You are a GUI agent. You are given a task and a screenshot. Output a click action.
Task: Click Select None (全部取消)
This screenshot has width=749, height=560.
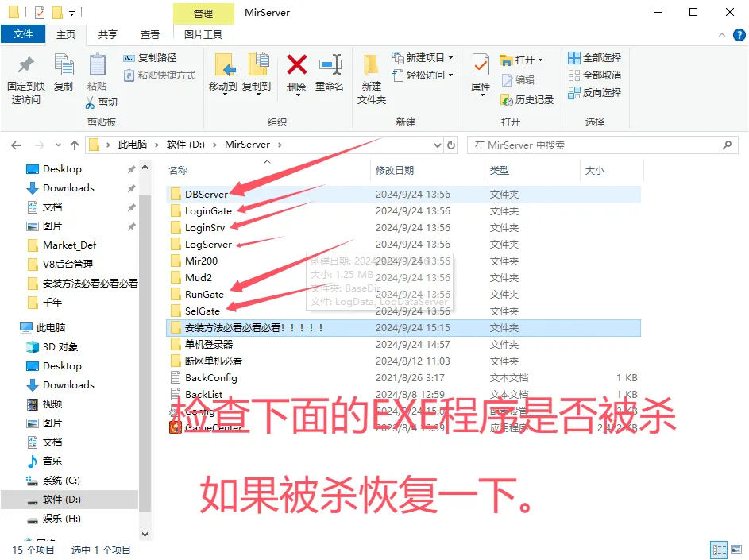[595, 75]
